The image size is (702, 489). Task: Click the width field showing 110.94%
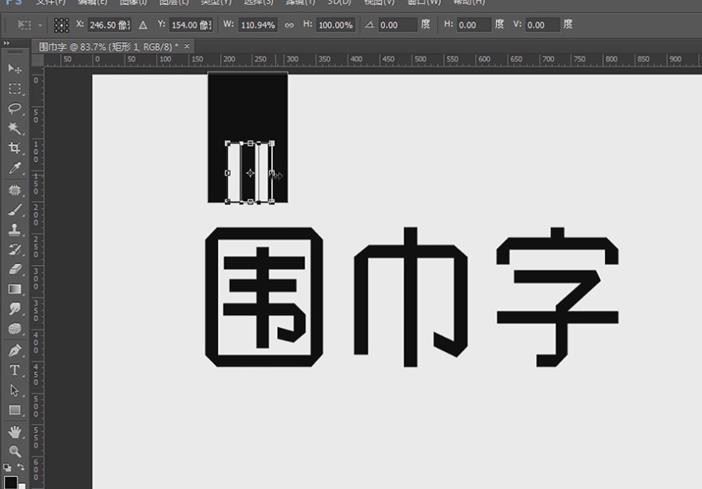pos(257,25)
